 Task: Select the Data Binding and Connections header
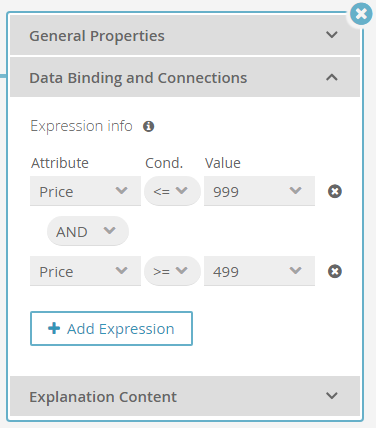pos(185,77)
